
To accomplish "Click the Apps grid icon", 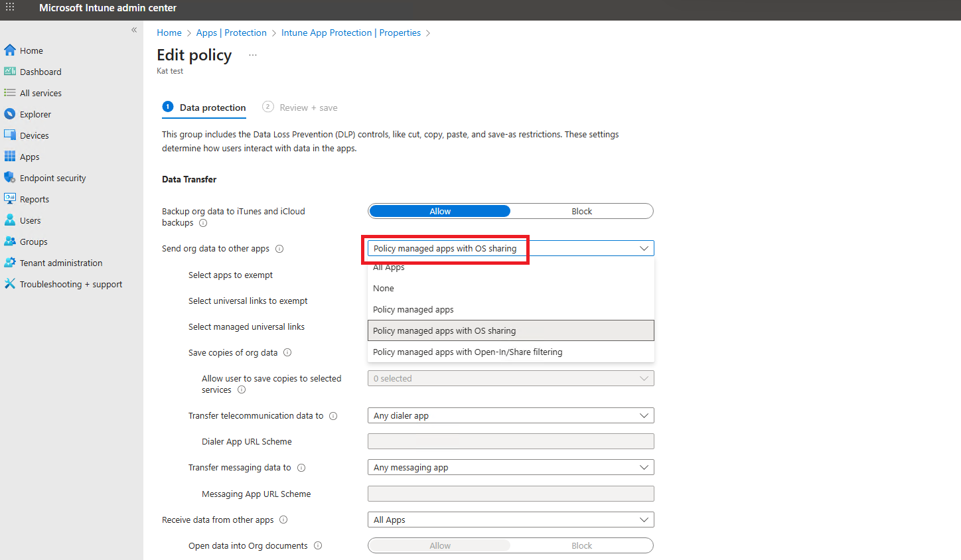I will [x=10, y=156].
